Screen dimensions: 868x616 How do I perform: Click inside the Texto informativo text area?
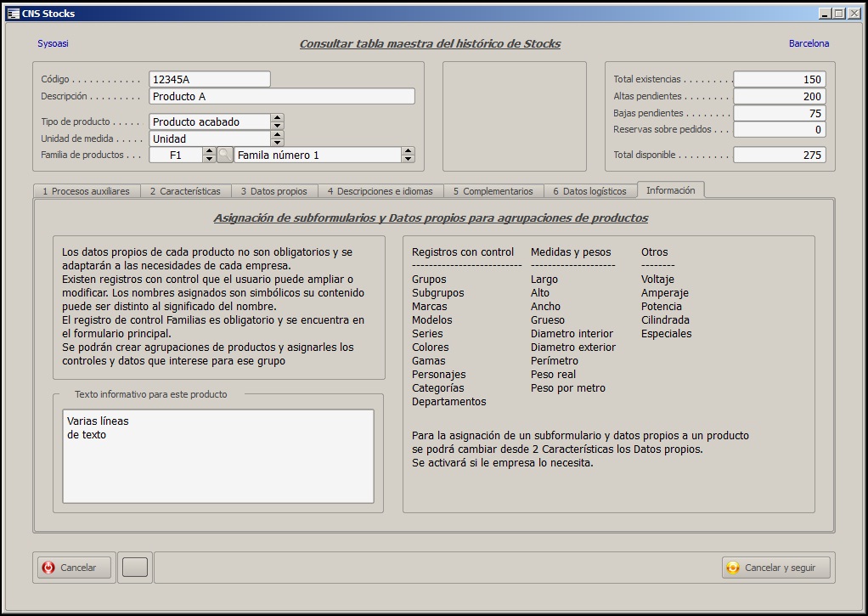point(218,456)
